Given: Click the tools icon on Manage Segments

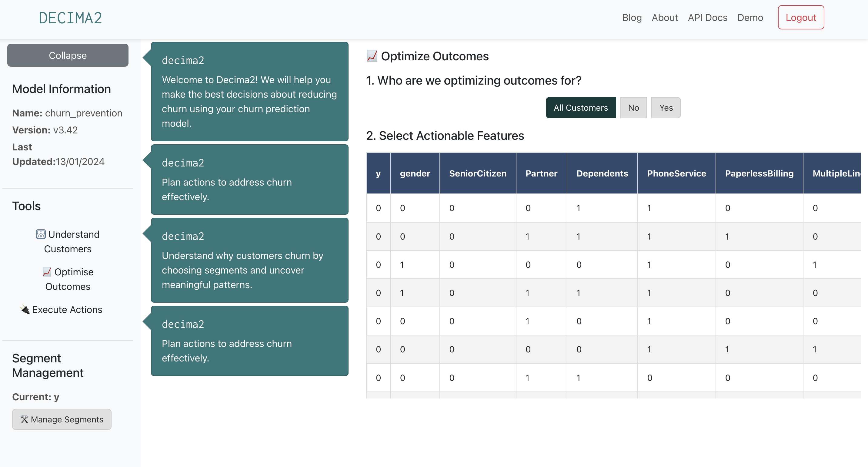Looking at the screenshot, I should tap(24, 419).
